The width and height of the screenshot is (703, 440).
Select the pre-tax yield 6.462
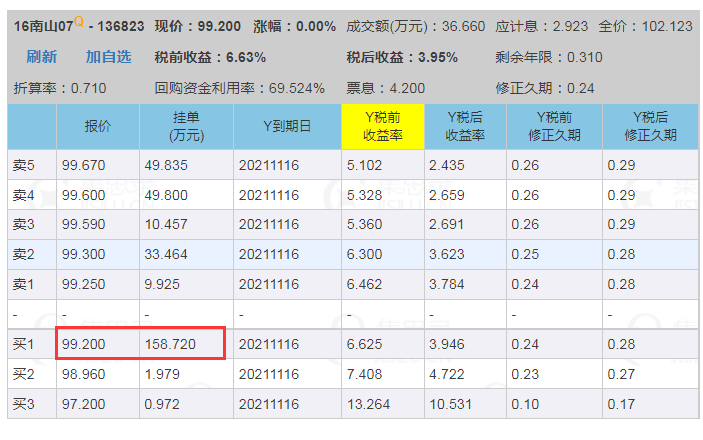[364, 284]
